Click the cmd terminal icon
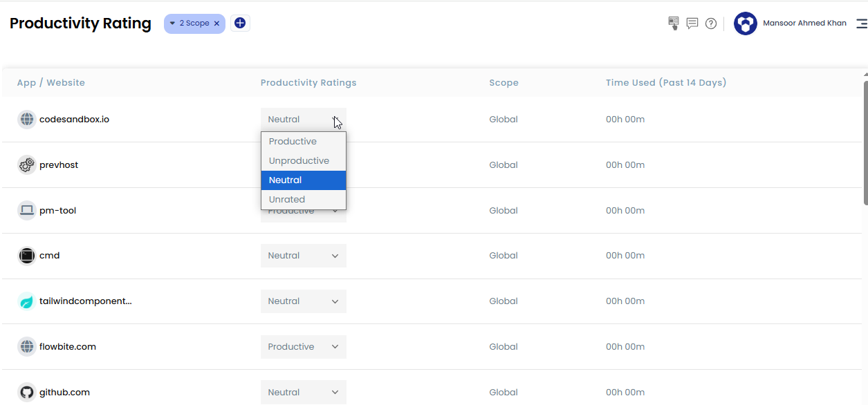This screenshot has height=405, width=868. [x=26, y=255]
